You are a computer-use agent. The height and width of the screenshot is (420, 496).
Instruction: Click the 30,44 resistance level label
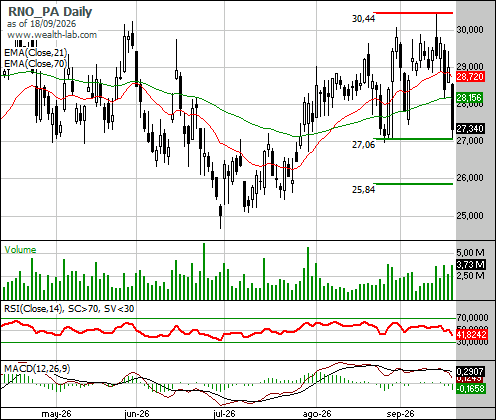click(x=363, y=19)
